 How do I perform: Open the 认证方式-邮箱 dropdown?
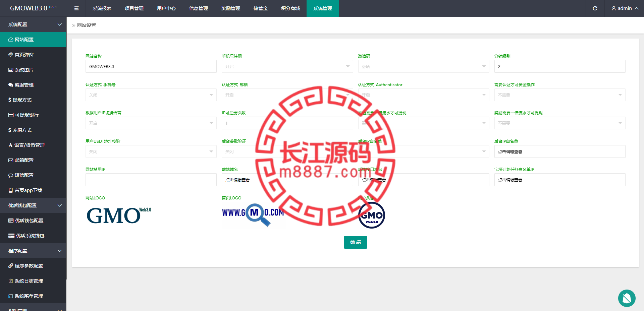[x=287, y=95]
